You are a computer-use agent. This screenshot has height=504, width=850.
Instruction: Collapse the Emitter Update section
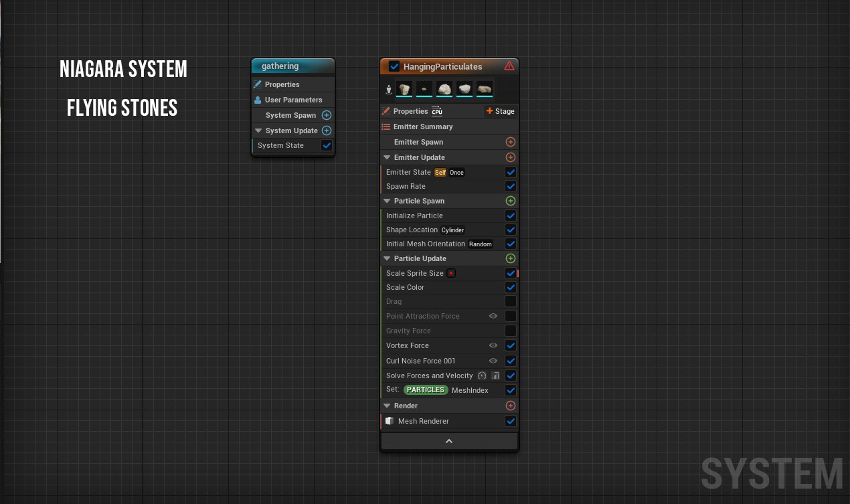click(387, 157)
